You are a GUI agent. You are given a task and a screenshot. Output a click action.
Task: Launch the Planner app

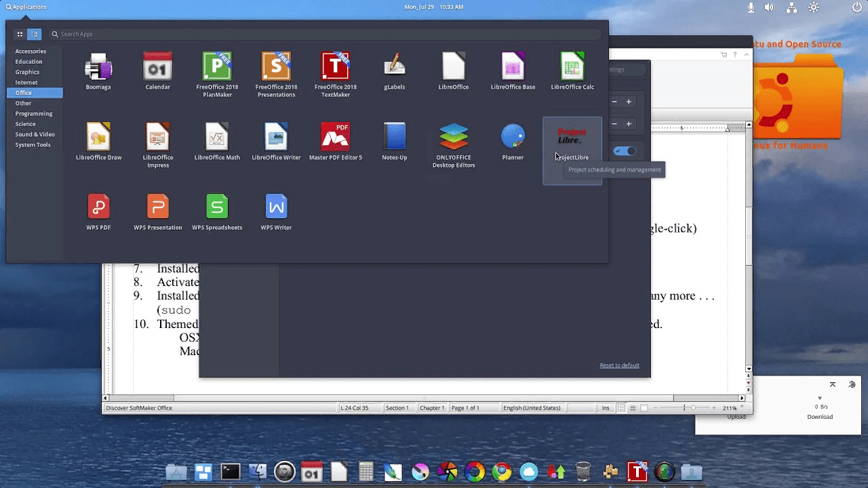pyautogui.click(x=513, y=142)
